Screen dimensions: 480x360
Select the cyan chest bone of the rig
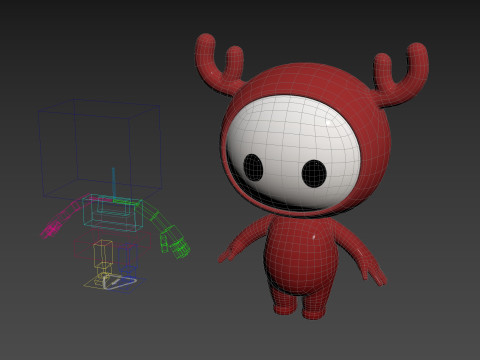(112, 213)
